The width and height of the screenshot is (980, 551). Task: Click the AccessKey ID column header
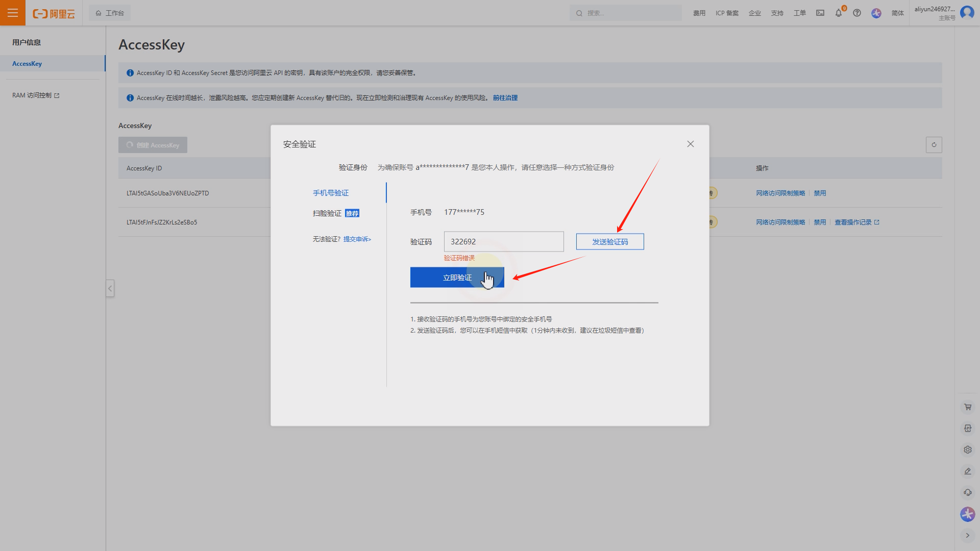pos(144,168)
